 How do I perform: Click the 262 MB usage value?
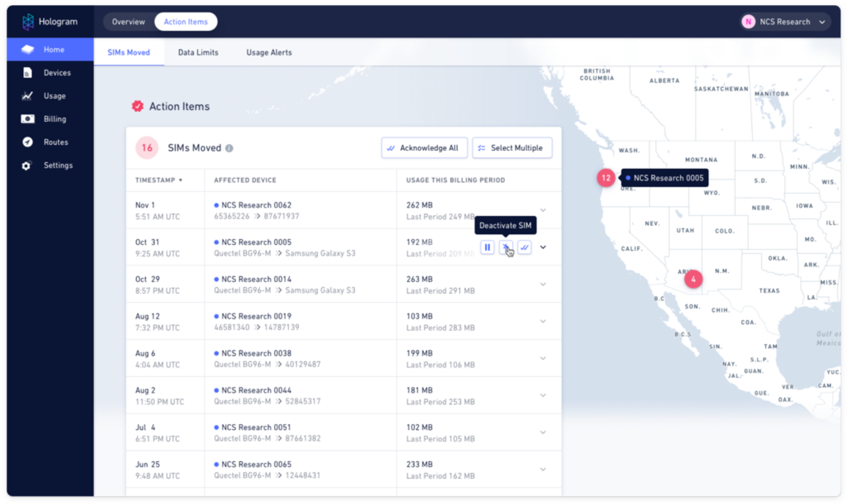point(419,205)
